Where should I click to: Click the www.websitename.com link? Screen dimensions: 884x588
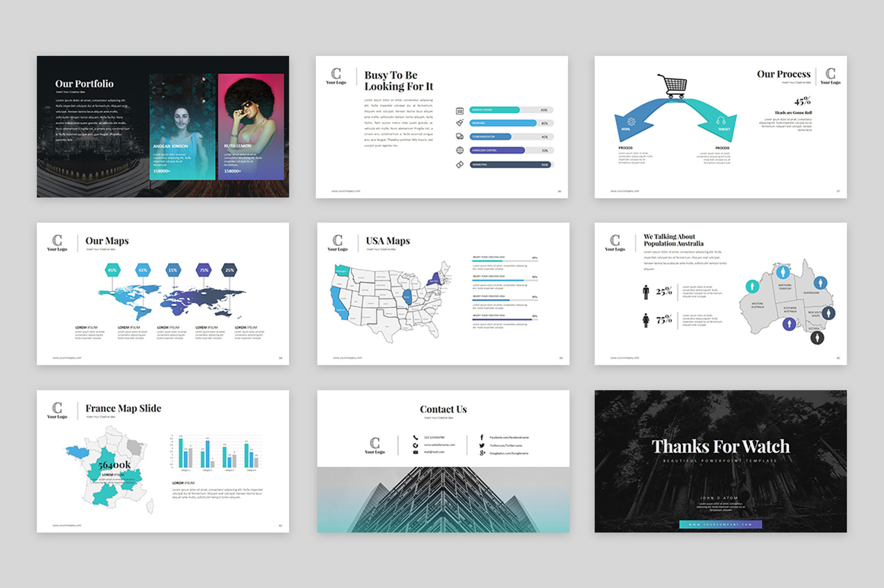click(x=439, y=445)
